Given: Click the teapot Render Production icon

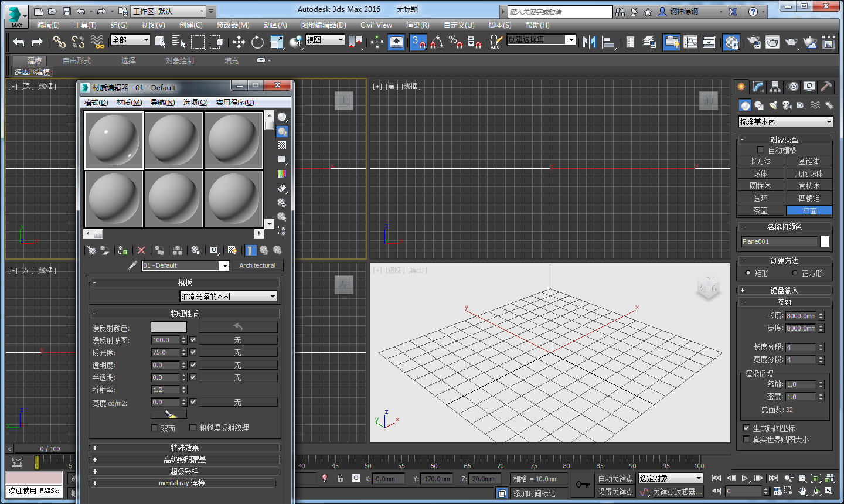Looking at the screenshot, I should click(791, 42).
